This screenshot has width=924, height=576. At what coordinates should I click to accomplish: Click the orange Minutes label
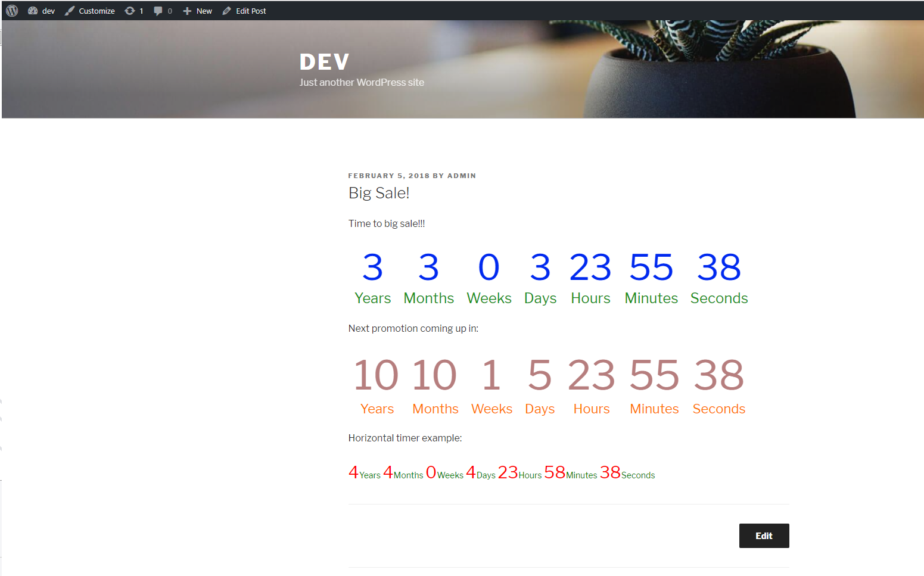click(654, 409)
